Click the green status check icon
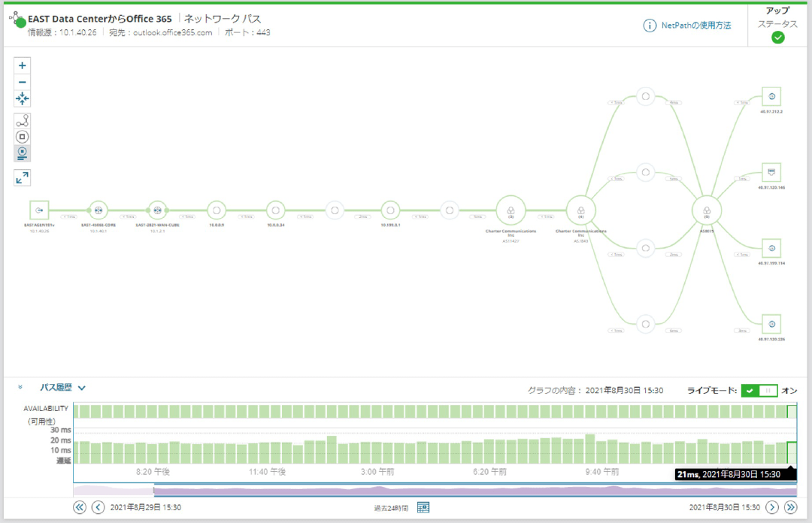This screenshot has width=812, height=523. 777,38
